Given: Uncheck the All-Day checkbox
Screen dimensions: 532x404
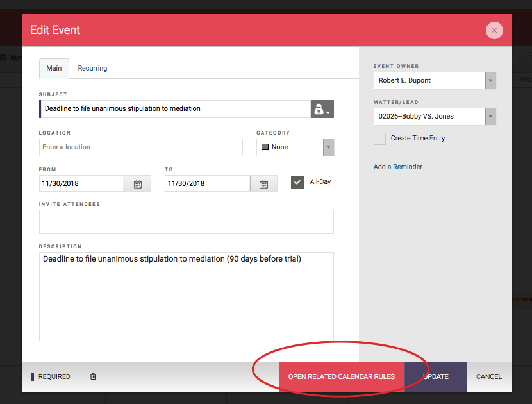Looking at the screenshot, I should tap(297, 182).
